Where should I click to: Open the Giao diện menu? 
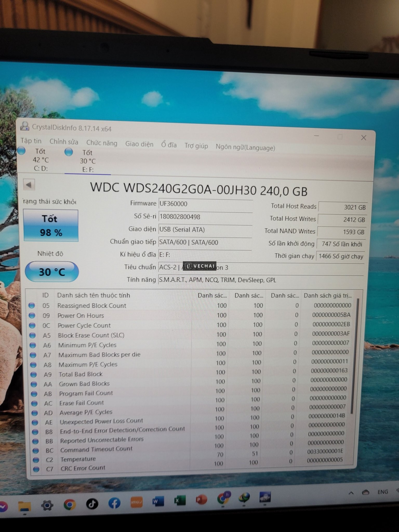(139, 144)
